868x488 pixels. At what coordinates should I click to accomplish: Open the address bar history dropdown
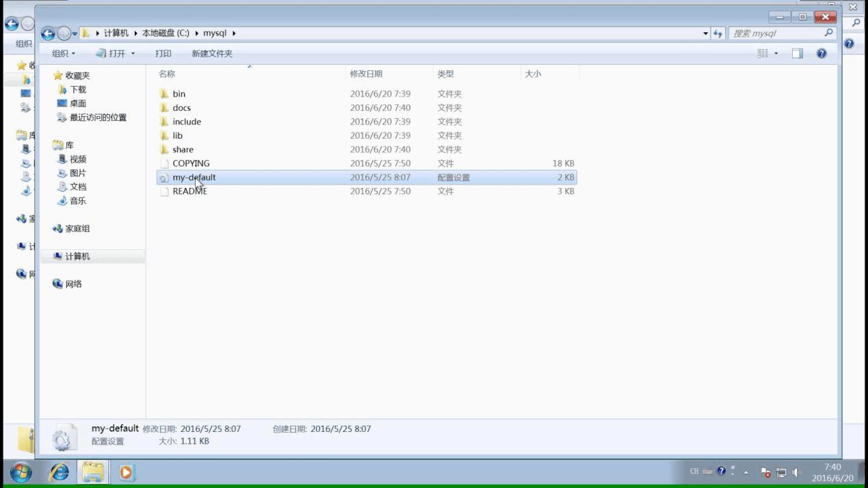point(705,33)
